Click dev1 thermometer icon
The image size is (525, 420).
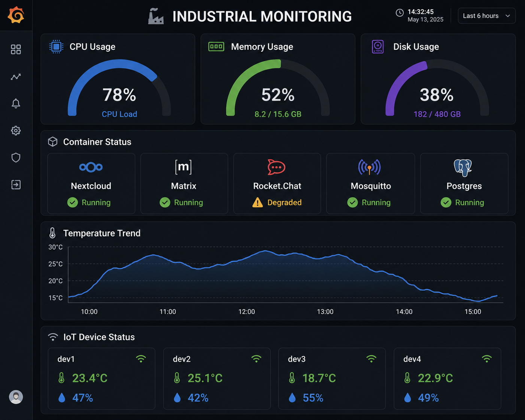tap(61, 378)
